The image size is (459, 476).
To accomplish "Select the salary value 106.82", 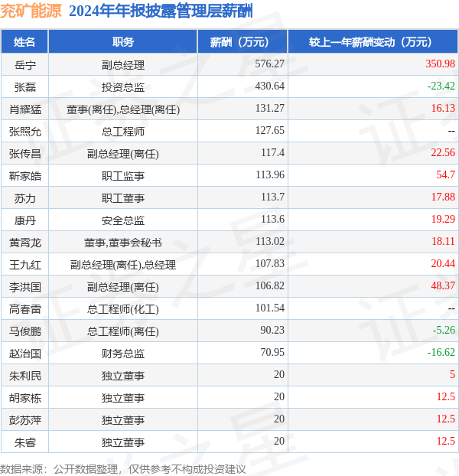I will coord(270,285).
